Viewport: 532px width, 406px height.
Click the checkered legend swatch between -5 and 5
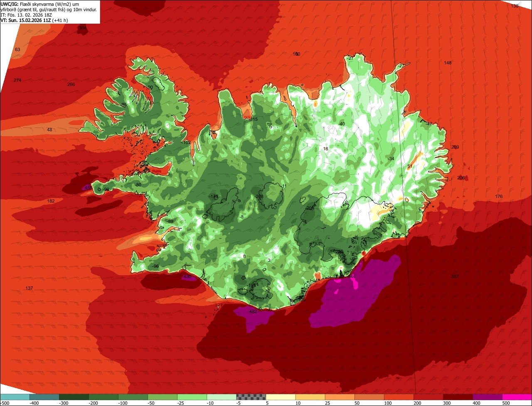pos(251,397)
